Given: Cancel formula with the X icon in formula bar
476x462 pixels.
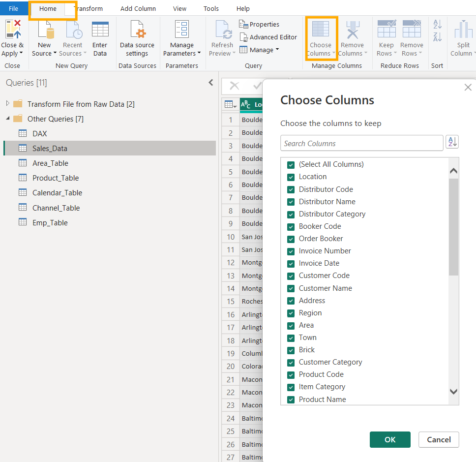Looking at the screenshot, I should [235, 86].
